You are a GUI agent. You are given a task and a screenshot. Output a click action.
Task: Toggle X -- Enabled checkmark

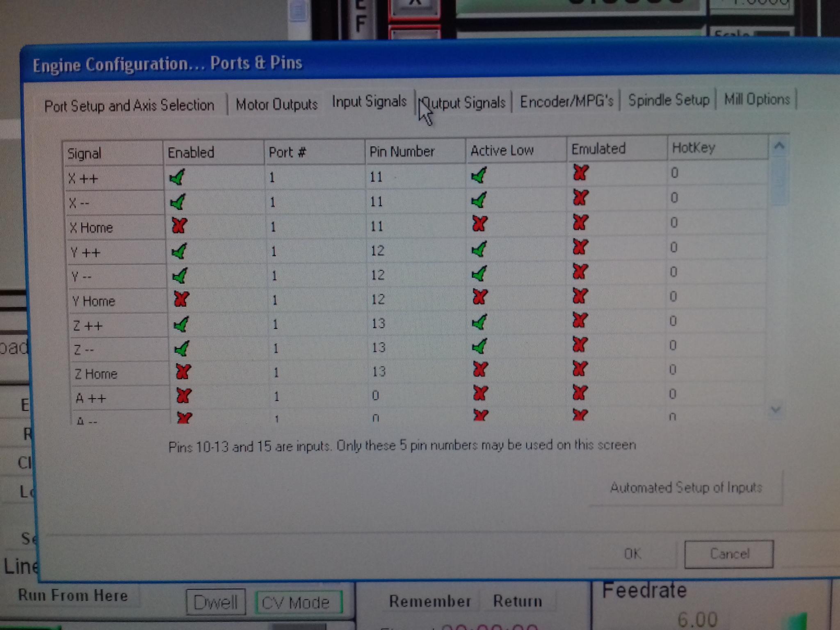178,202
